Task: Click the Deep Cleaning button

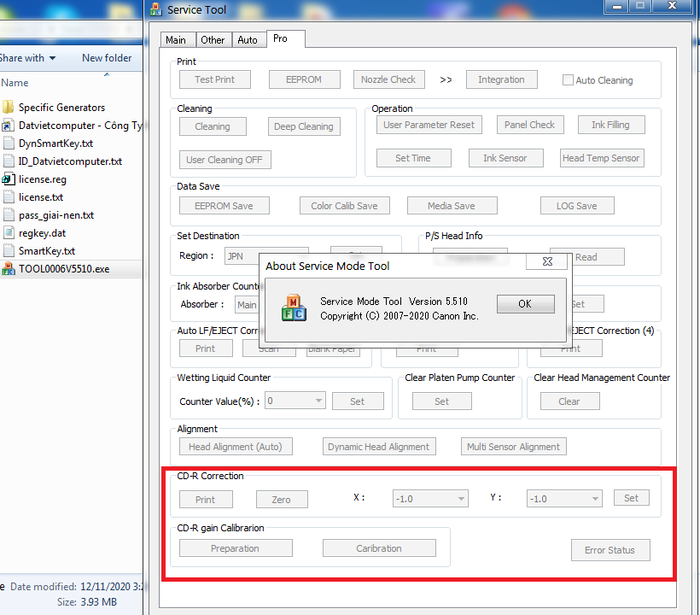Action: coord(304,126)
